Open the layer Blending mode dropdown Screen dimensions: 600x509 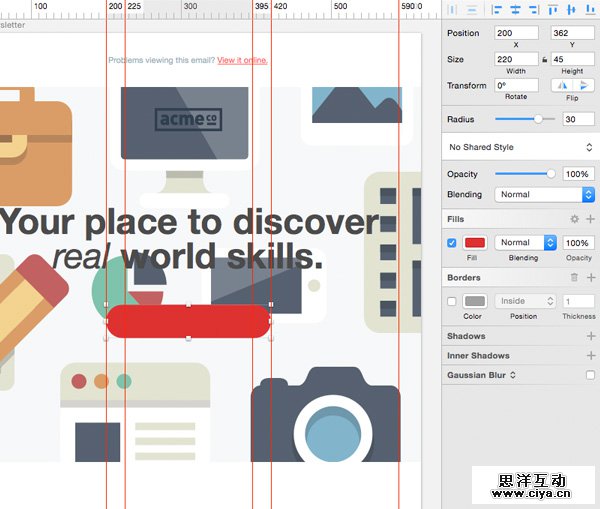point(545,195)
